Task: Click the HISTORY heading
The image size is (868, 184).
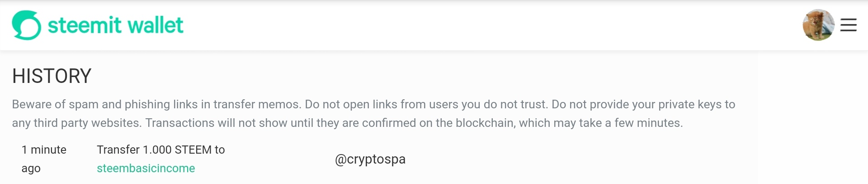Action: pos(52,76)
